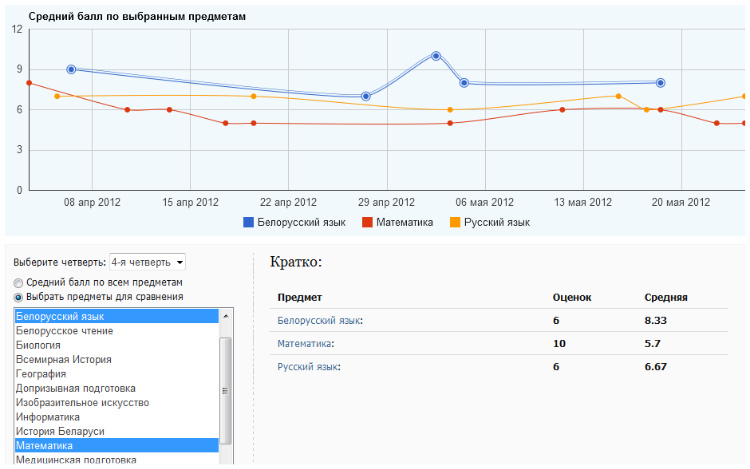Image resolution: width=750 pixels, height=469 pixels.
Task: Open the quarter dropdown '4-я четверть'
Action: pos(147,262)
